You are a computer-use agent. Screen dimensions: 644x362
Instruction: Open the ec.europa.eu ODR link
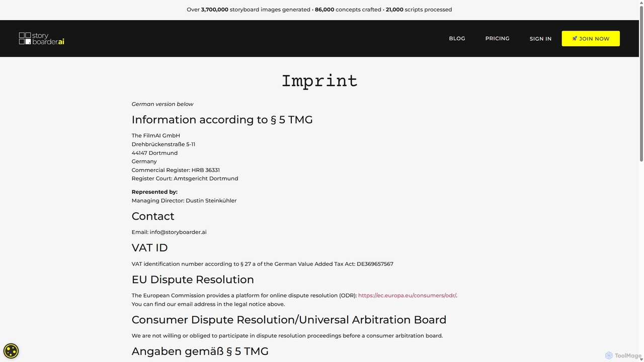[407, 296]
